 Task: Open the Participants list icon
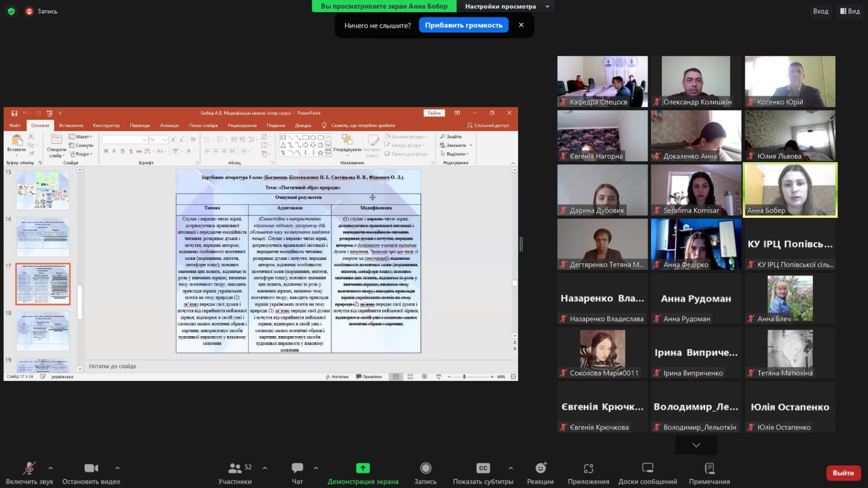pos(235,468)
